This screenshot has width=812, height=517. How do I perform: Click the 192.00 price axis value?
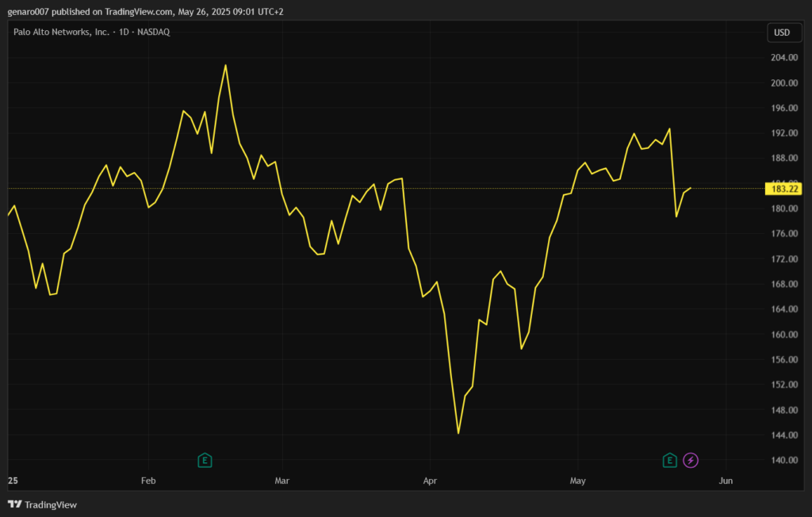(783, 133)
